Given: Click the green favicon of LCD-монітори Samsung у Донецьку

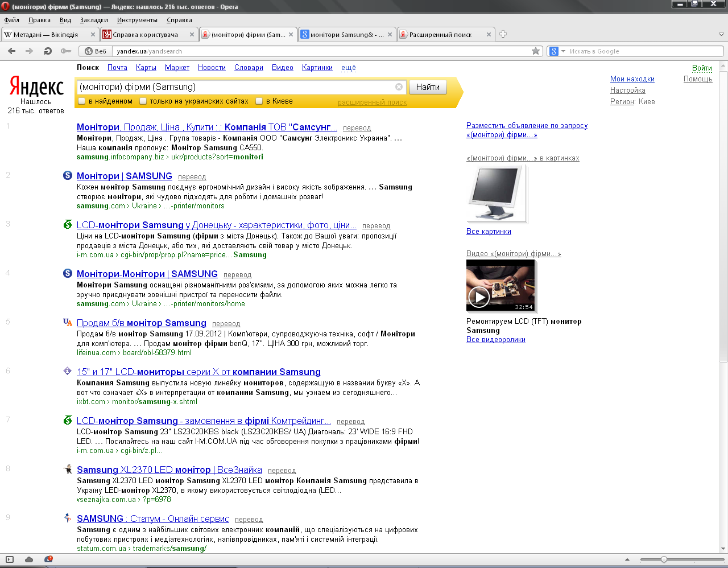Looking at the screenshot, I should click(x=68, y=225).
